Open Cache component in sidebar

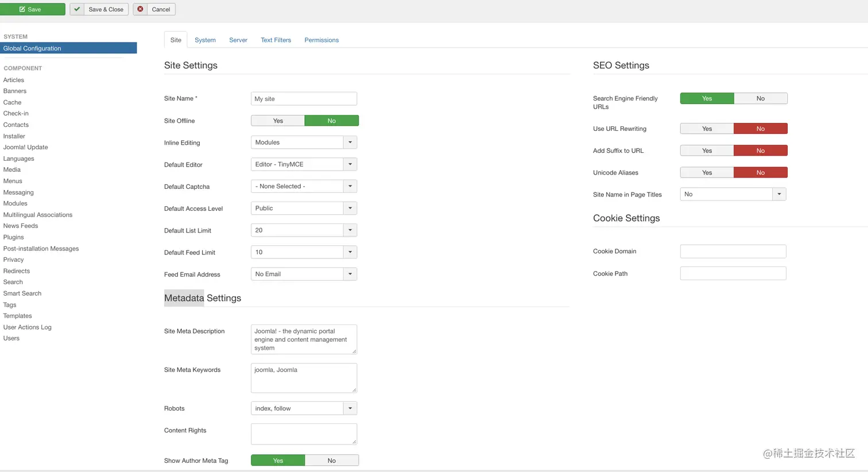coord(12,102)
